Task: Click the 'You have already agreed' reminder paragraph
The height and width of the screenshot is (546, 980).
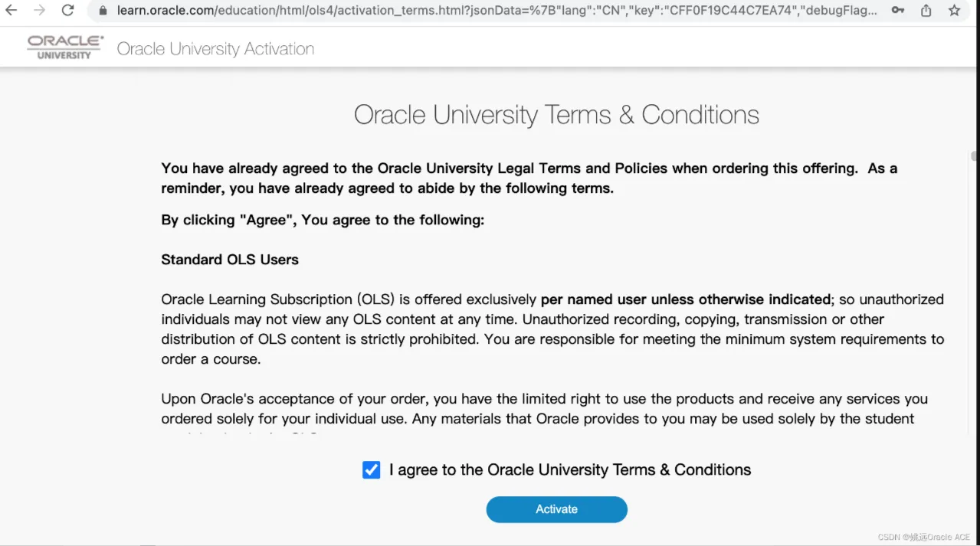Action: tap(529, 178)
